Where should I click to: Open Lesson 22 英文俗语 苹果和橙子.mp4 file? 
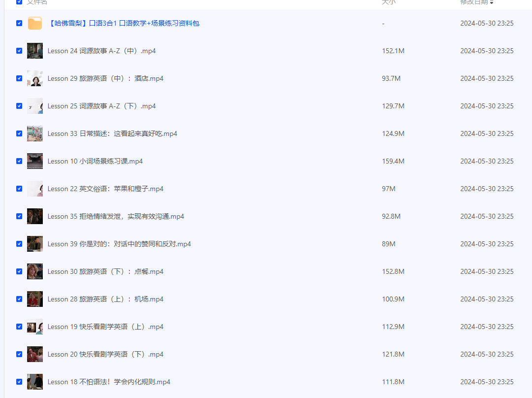[x=105, y=189]
